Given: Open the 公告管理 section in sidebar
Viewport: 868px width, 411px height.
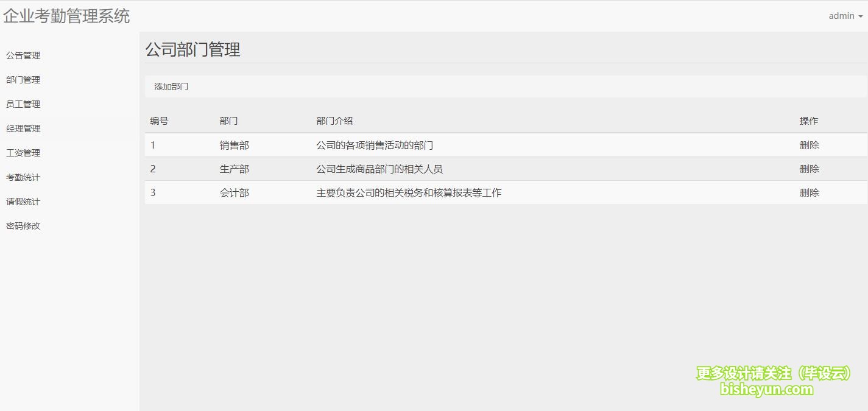Looking at the screenshot, I should pyautogui.click(x=23, y=55).
